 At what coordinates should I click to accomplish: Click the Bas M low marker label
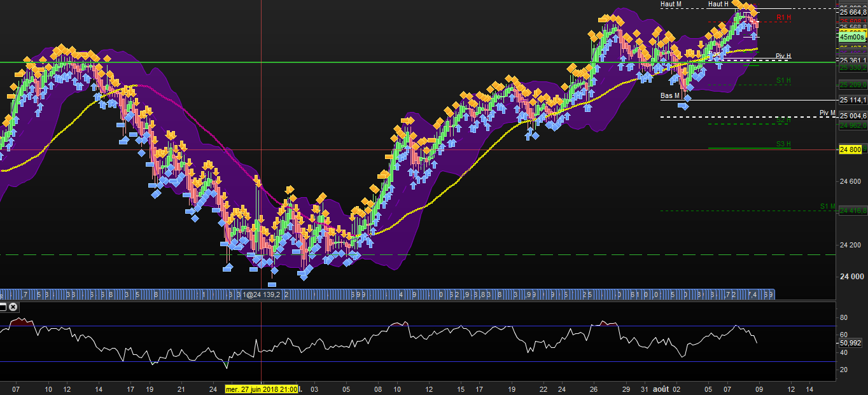(670, 96)
